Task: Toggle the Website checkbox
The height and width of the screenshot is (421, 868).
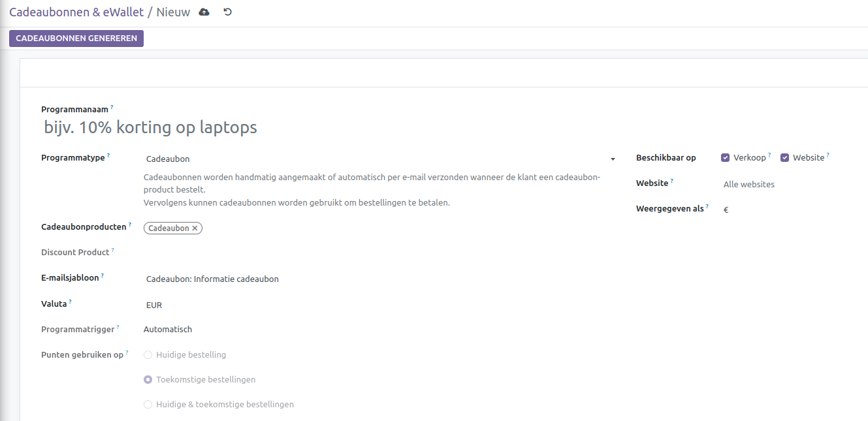Action: [784, 158]
